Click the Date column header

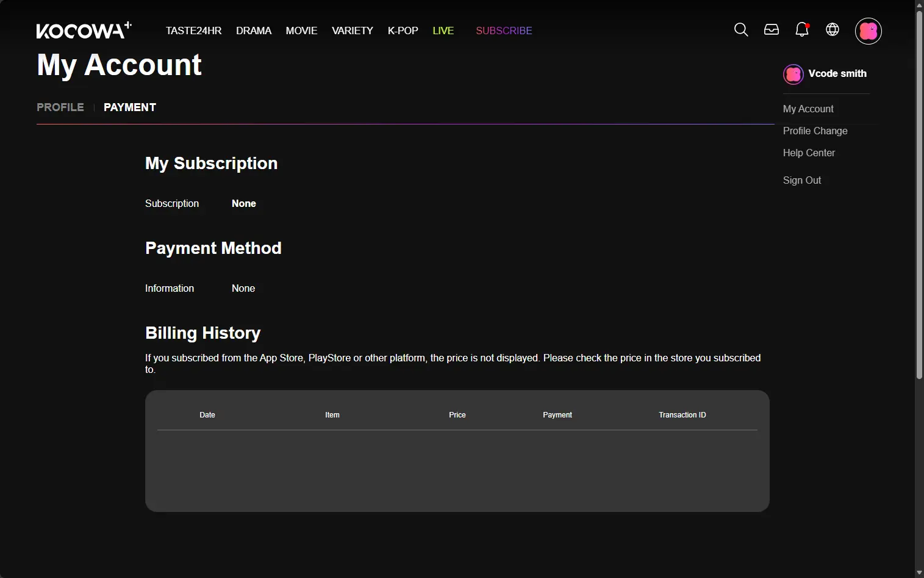coord(207,415)
